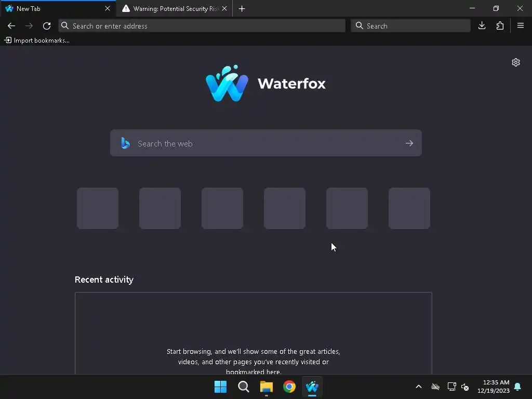Open taskbar Search magnifier

click(243, 387)
